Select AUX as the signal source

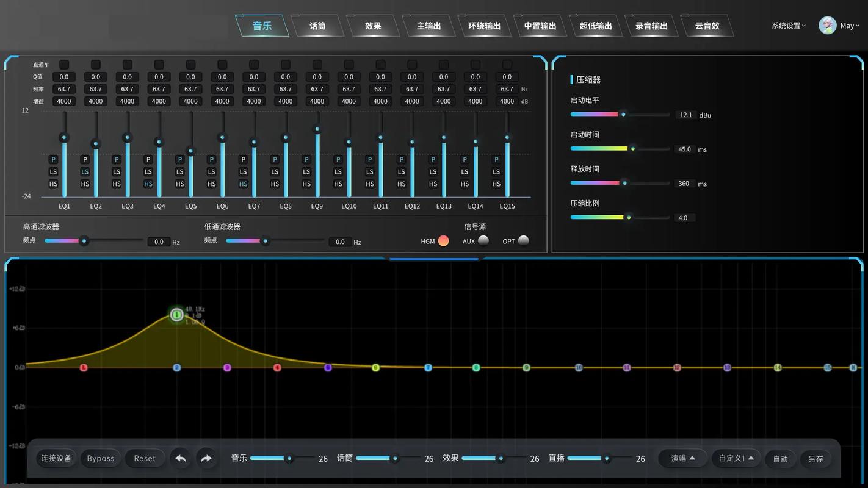click(x=483, y=241)
